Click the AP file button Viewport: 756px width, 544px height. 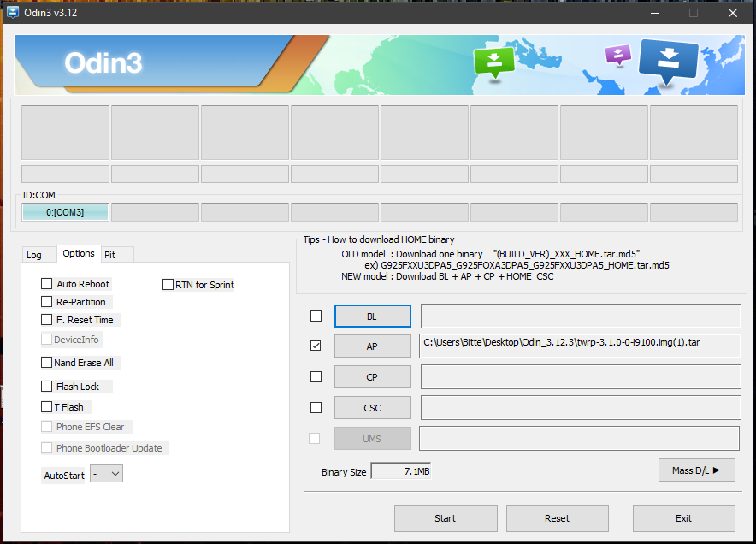pyautogui.click(x=373, y=346)
